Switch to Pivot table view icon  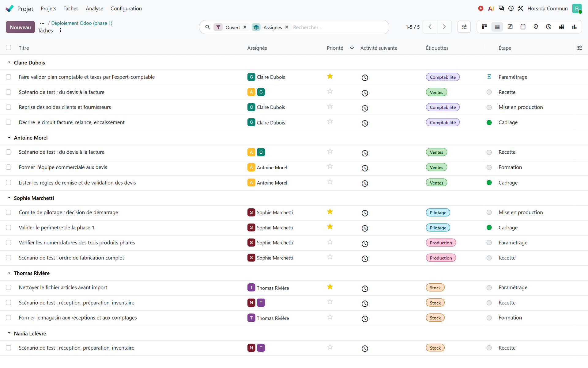(x=561, y=27)
